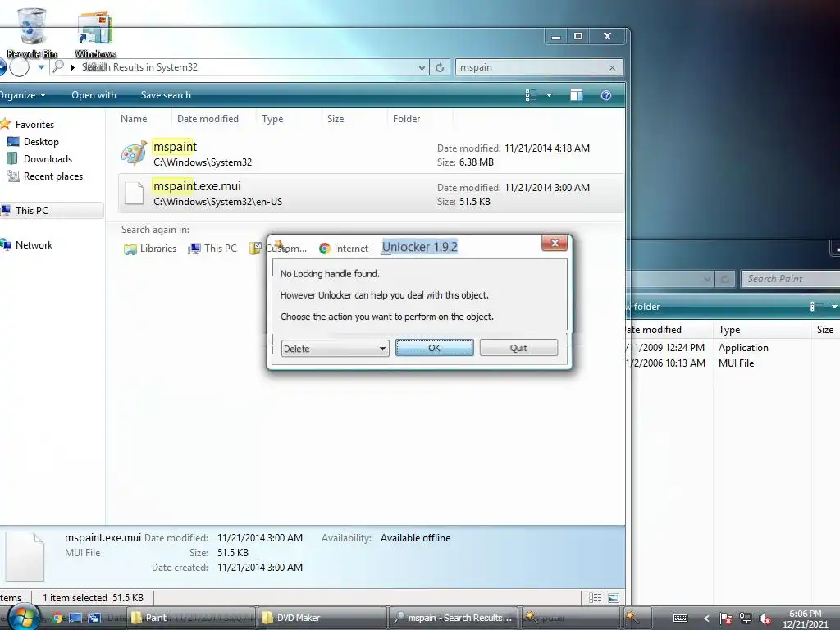
Task: Switch to the DVD Maker taskbar button
Action: (x=322, y=619)
